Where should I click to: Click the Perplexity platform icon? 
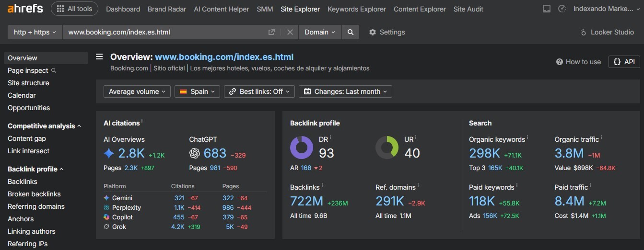click(x=106, y=207)
